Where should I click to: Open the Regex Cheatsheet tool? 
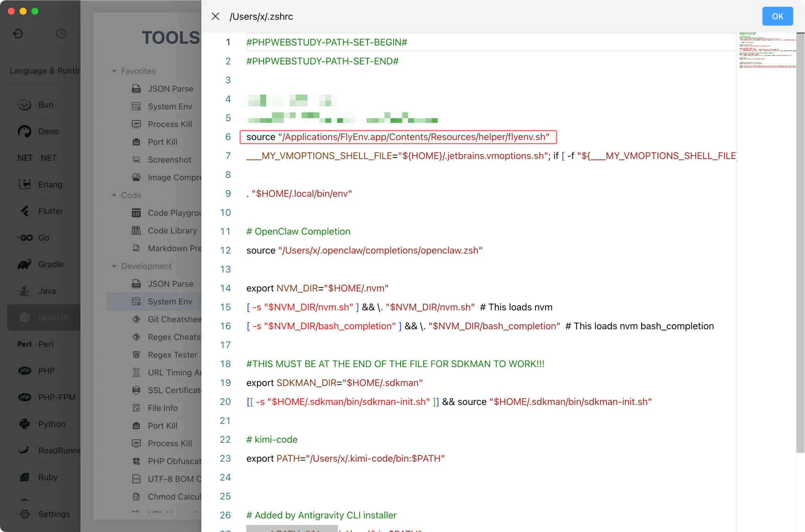pyautogui.click(x=166, y=337)
